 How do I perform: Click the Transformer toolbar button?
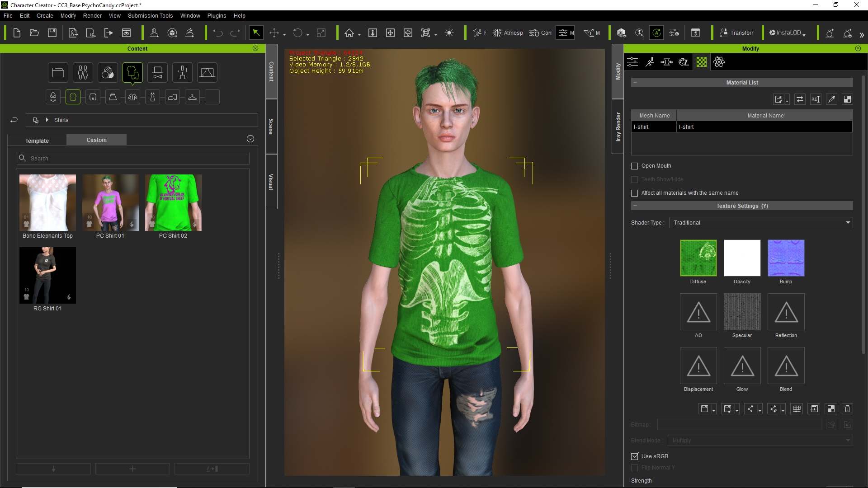(736, 33)
